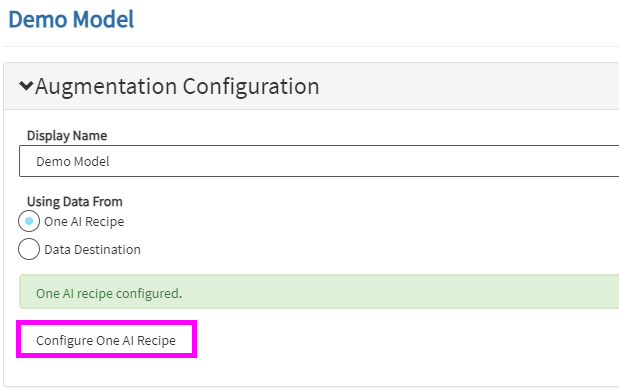Screen dimensions: 619x389
Task: Focus the Display Name input field
Action: pyautogui.click(x=319, y=161)
